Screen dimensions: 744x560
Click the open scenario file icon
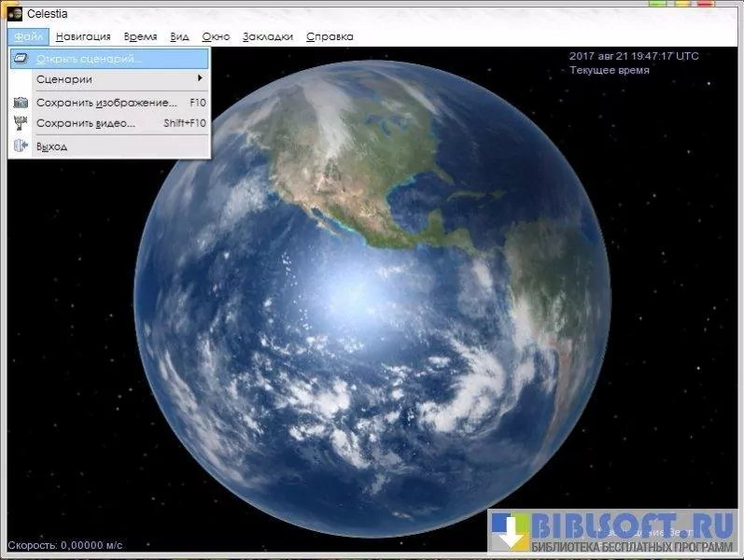point(21,58)
